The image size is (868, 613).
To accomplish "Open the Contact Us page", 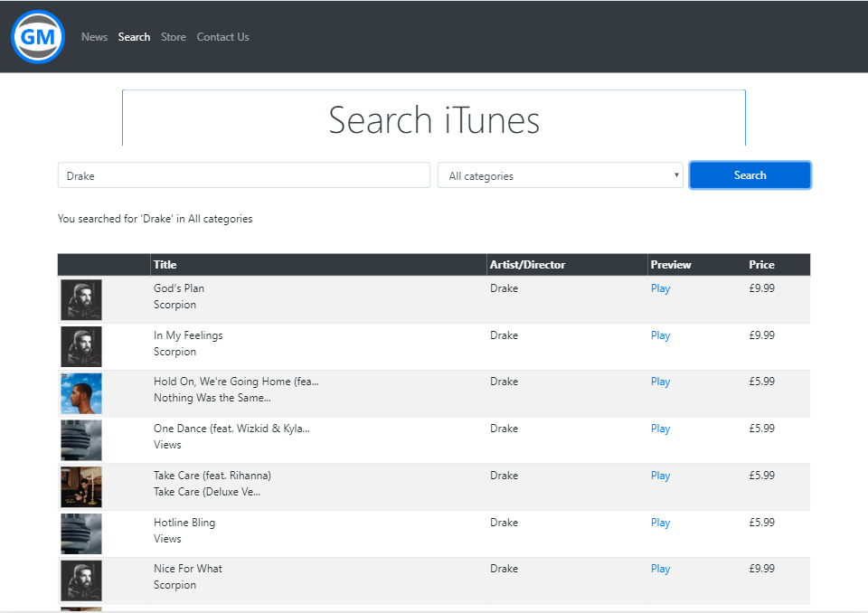I will (222, 37).
